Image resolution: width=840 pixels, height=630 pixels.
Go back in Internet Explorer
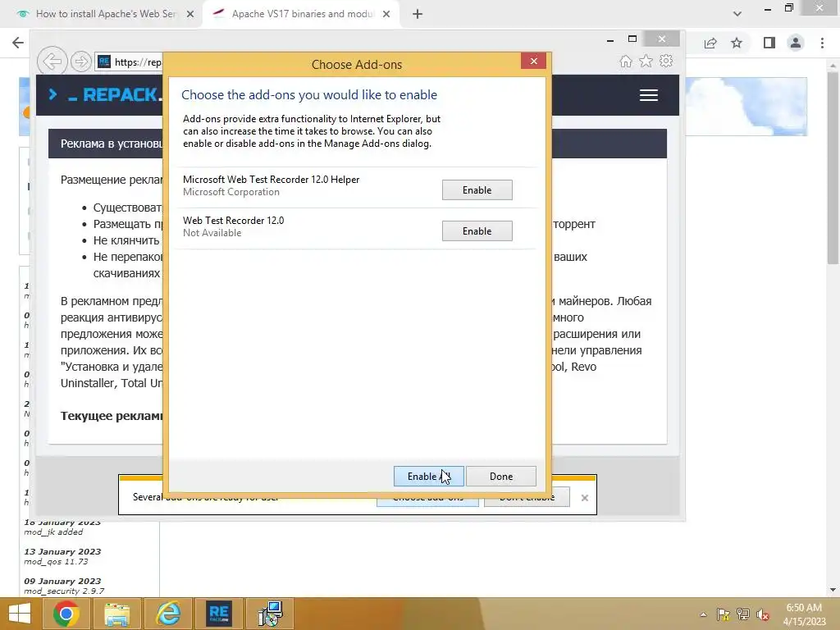(x=52, y=62)
